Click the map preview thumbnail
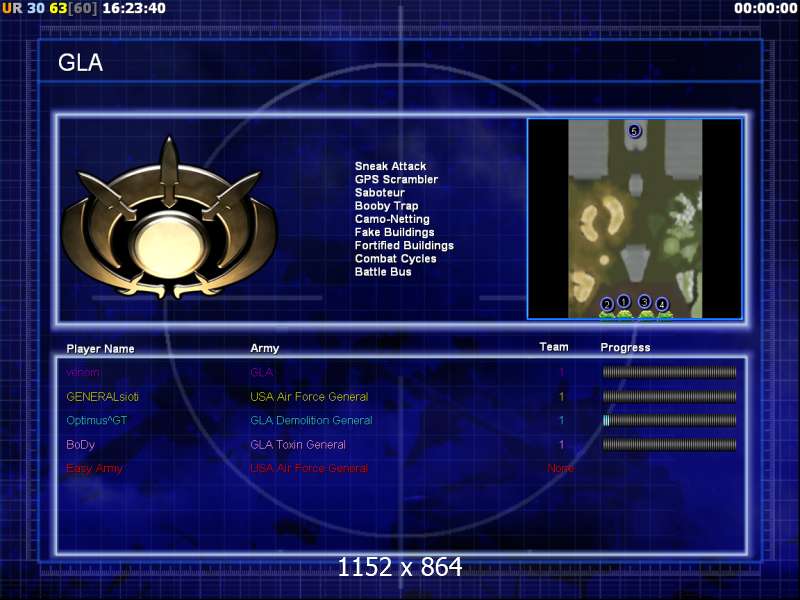 click(635, 219)
